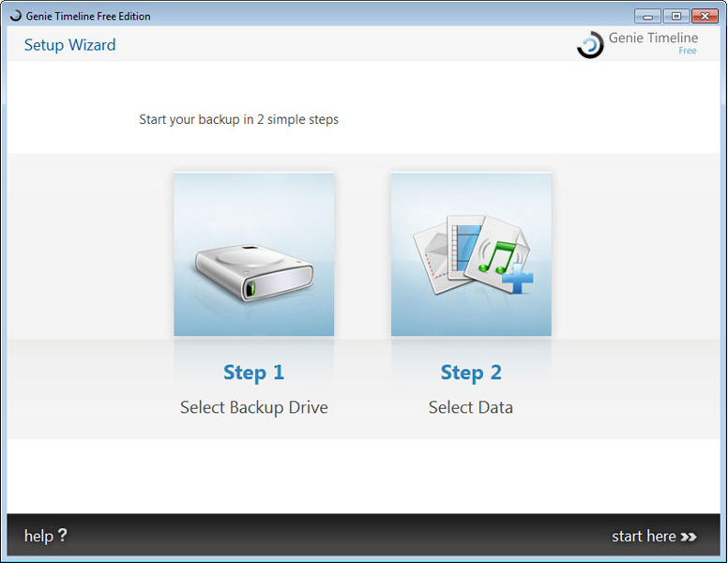Click the Genie Timeline Free logo
Image resolution: width=728 pixels, height=563 pixels.
pyautogui.click(x=637, y=44)
